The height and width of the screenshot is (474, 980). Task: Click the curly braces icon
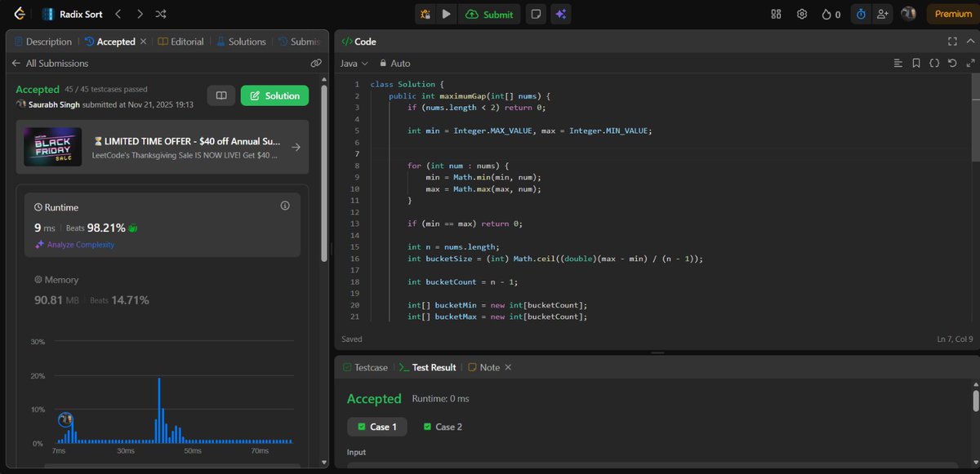(x=934, y=63)
